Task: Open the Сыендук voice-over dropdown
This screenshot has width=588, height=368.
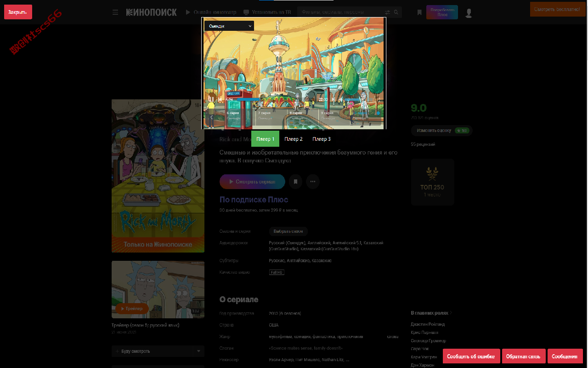Action: coord(229,26)
